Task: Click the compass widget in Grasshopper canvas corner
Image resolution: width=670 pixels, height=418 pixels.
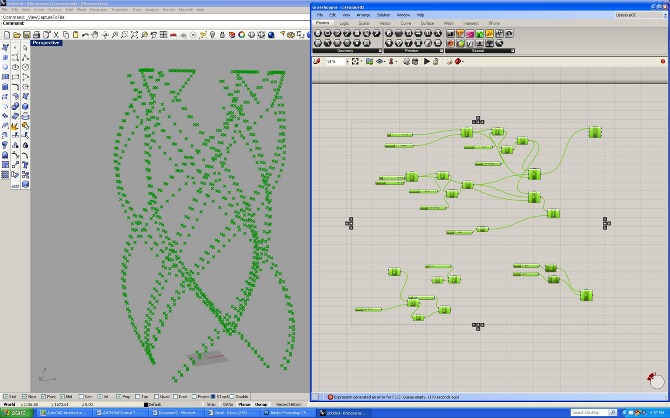Action: 655,379
